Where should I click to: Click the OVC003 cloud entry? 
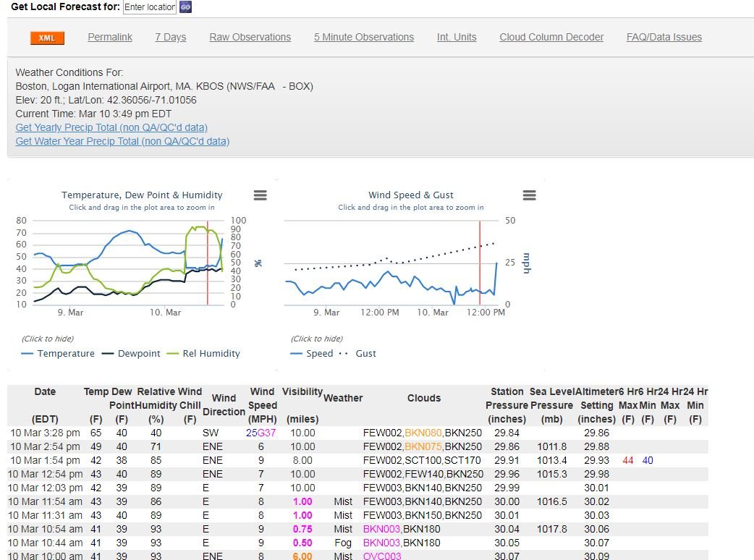[x=382, y=556]
